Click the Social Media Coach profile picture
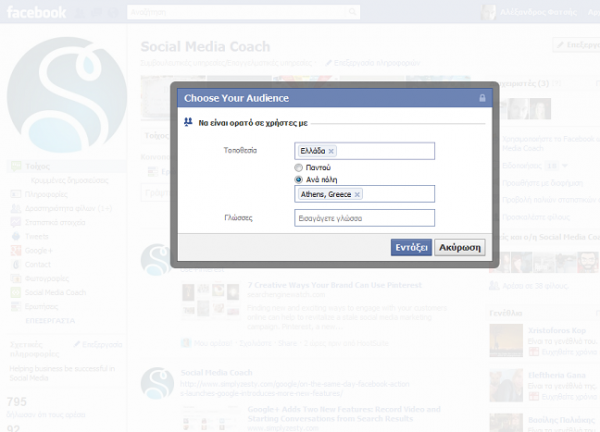 pos(67,95)
